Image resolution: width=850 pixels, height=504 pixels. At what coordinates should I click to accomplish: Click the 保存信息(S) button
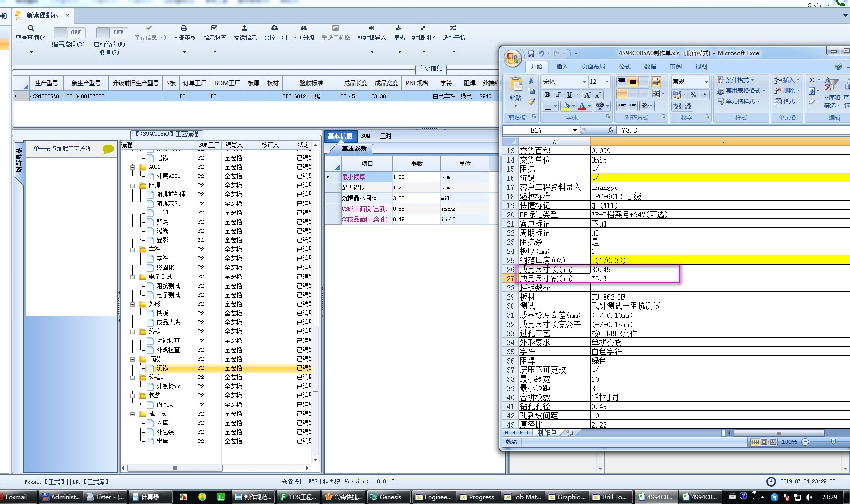(150, 33)
